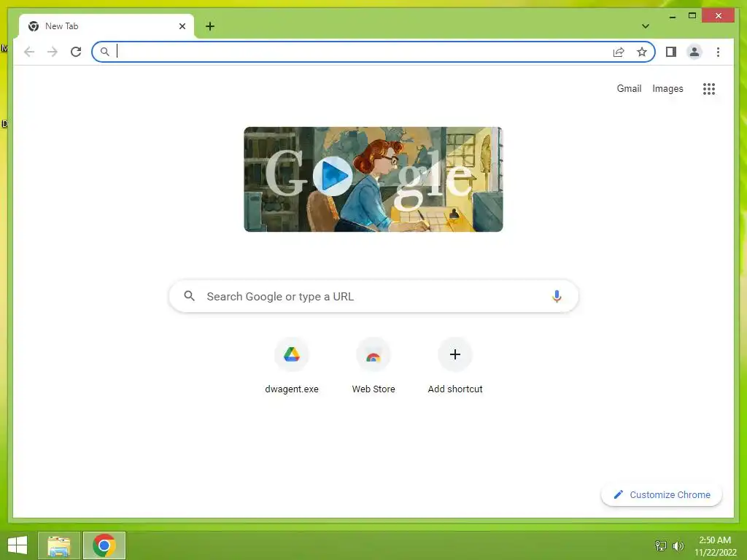747x560 pixels.
Task: Open a new tab with plus button
Action: (x=210, y=26)
